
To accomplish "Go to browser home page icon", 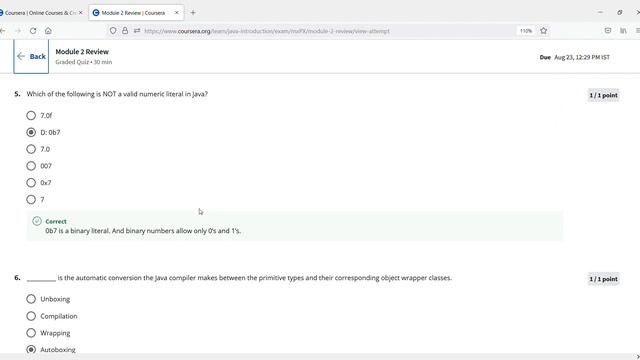I will tap(48, 31).
